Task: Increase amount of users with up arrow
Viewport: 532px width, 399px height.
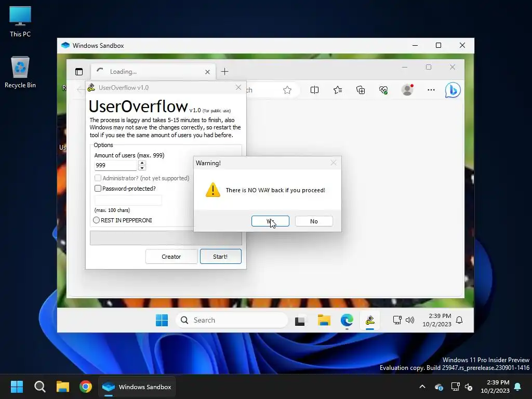Action: tap(142, 163)
